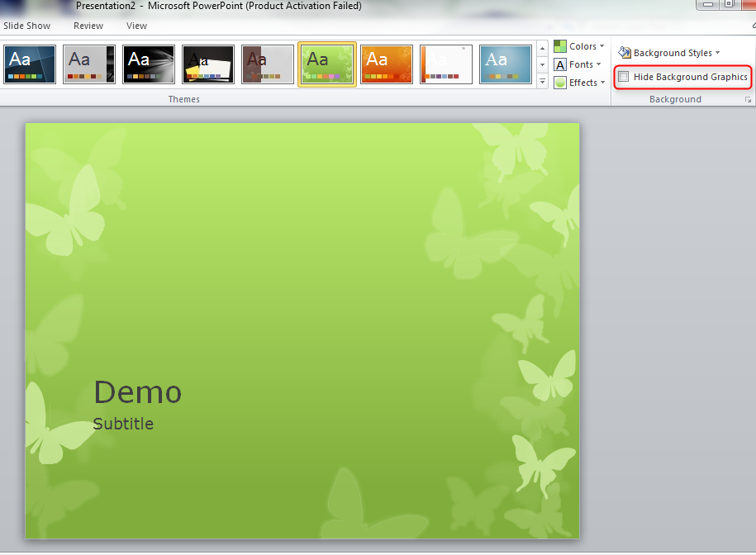756x555 pixels.
Task: Apply the gray theme with red stripe
Action: pyautogui.click(x=89, y=64)
